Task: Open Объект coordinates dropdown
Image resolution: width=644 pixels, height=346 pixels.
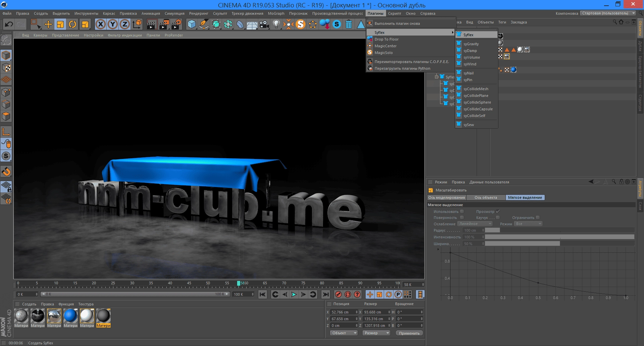Action: tap(344, 333)
